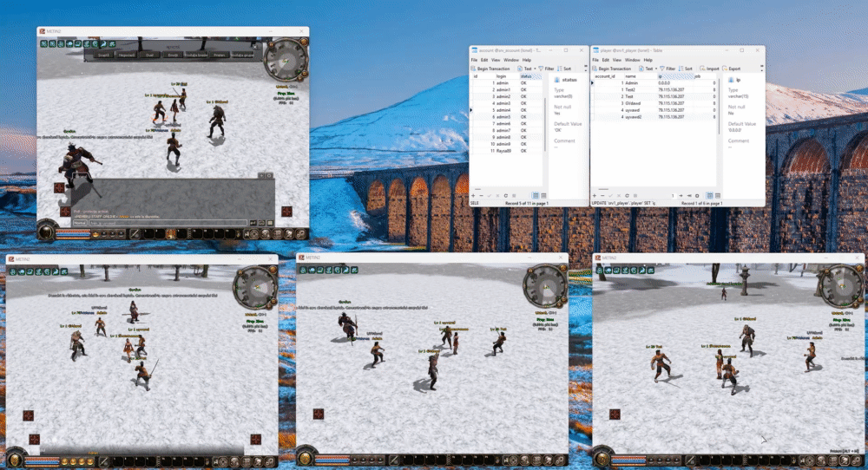Click the Duel button in the action dialog

coord(150,55)
